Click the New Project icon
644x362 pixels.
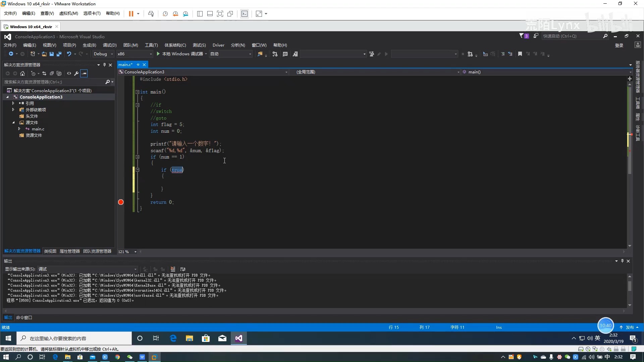point(33,54)
